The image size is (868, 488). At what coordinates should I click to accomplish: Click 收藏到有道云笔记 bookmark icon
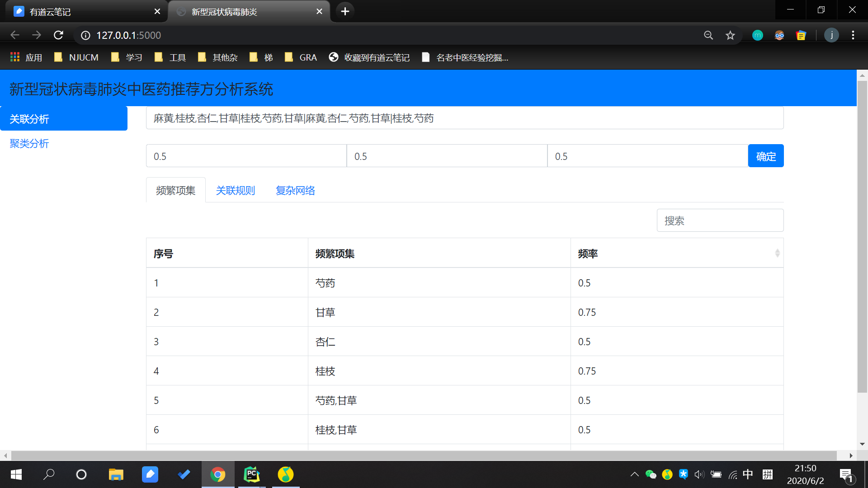pos(334,57)
